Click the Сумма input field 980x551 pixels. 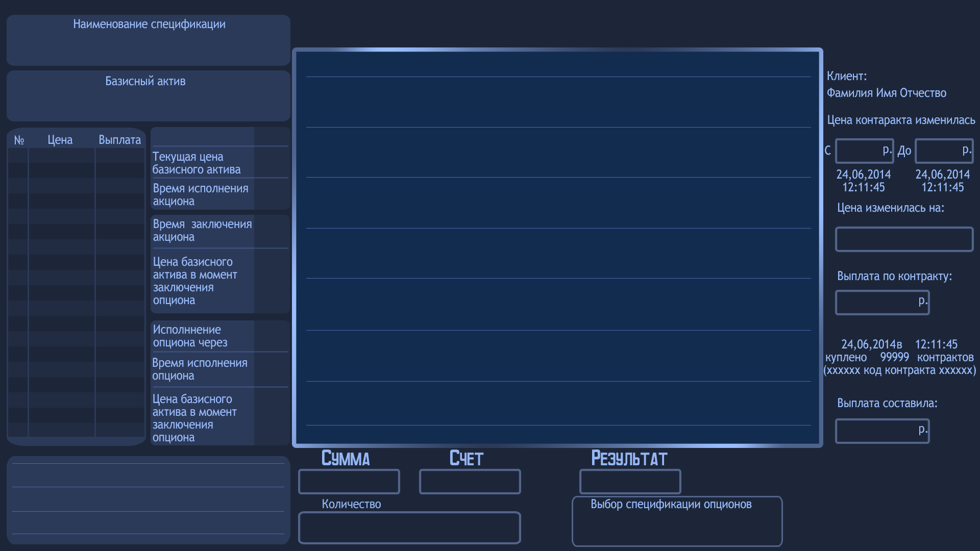(349, 482)
